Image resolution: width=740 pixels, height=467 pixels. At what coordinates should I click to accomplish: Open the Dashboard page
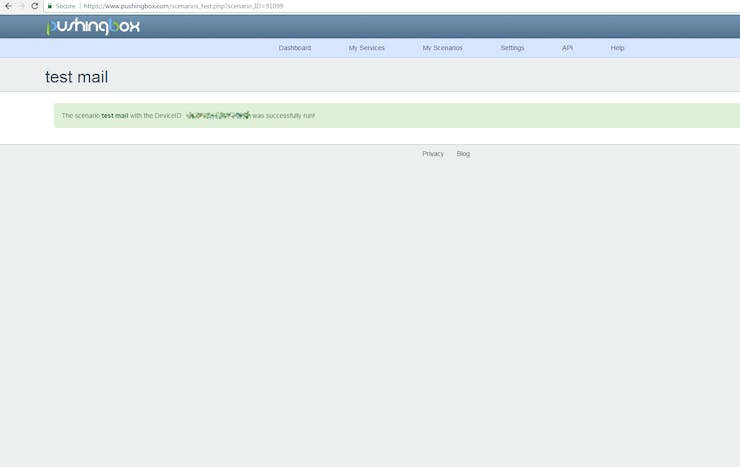(294, 48)
